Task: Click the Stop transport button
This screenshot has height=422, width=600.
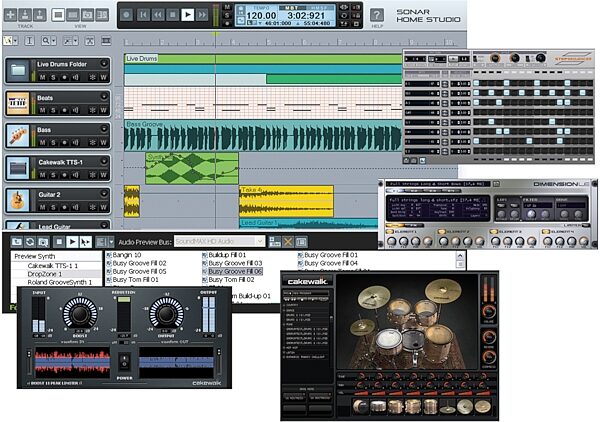Action: click(x=173, y=15)
